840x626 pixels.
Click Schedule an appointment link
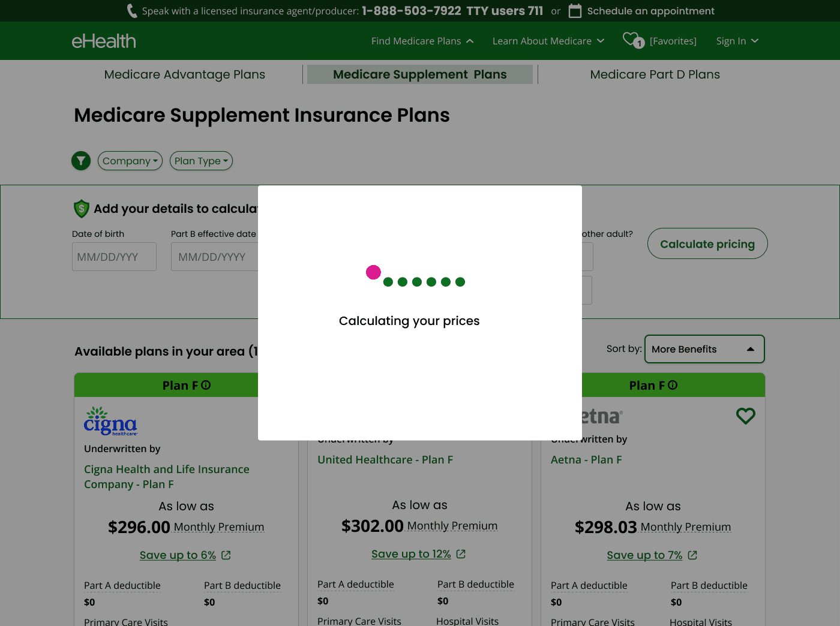(x=651, y=11)
